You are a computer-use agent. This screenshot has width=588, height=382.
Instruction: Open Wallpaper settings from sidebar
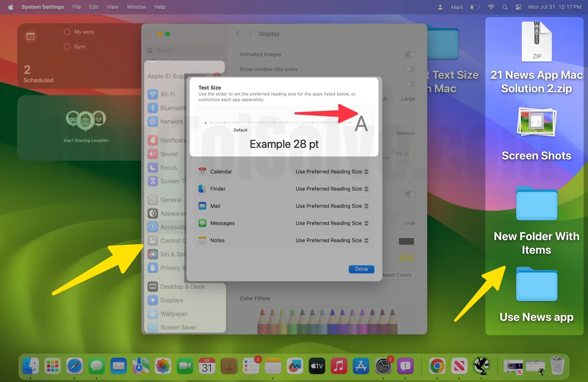point(174,314)
